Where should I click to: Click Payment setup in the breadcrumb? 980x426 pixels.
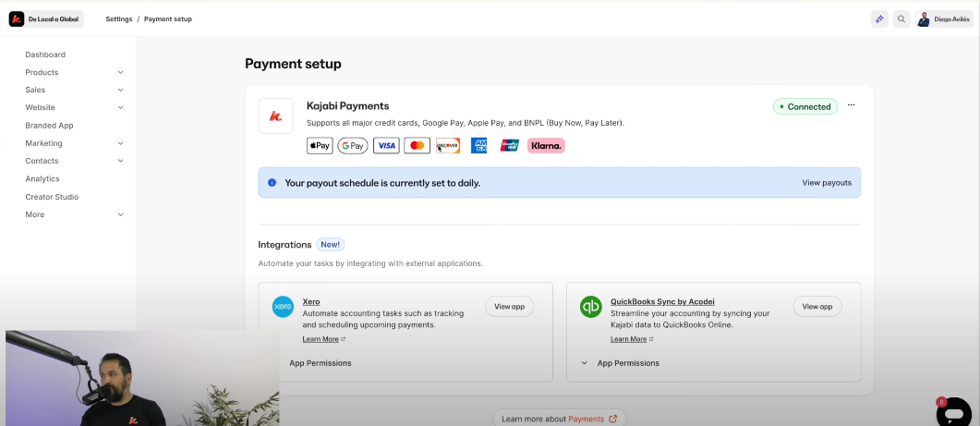pyautogui.click(x=168, y=18)
